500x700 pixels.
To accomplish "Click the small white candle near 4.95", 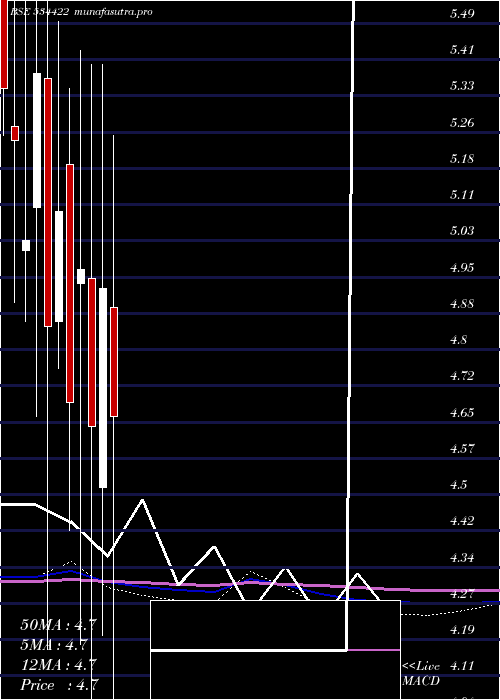I will pyautogui.click(x=81, y=276).
